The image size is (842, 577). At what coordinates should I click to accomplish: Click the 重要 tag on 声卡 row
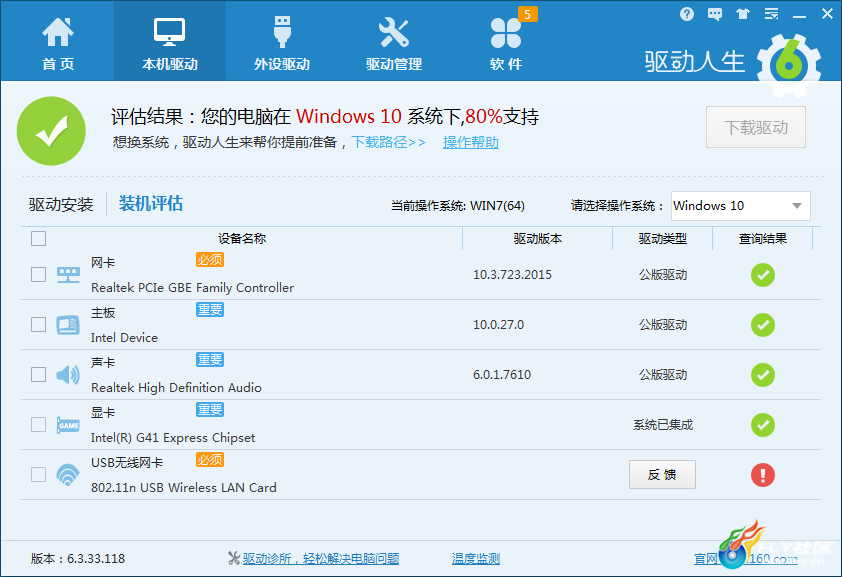(210, 360)
